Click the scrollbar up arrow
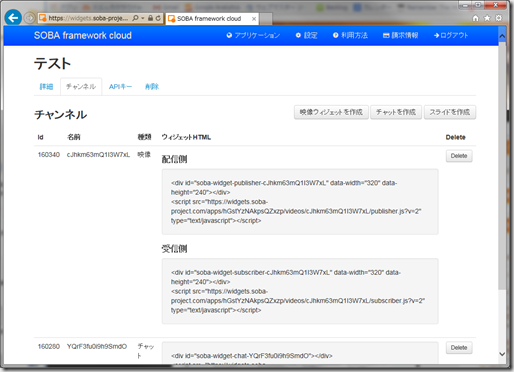514x372 pixels. 502,35
